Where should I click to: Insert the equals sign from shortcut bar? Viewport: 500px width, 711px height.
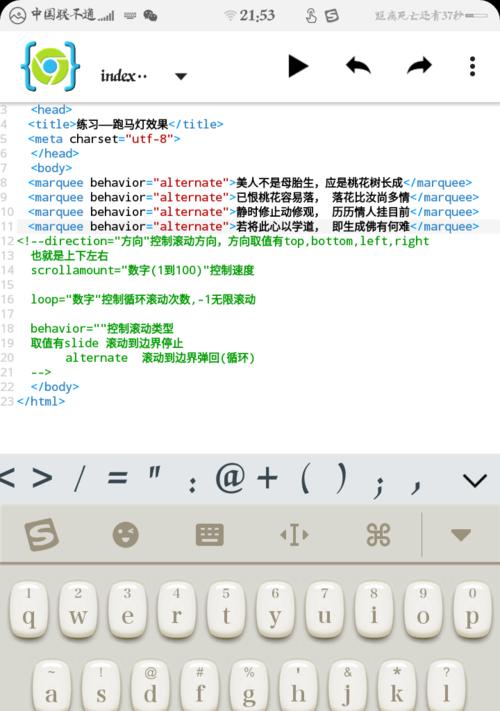[117, 479]
